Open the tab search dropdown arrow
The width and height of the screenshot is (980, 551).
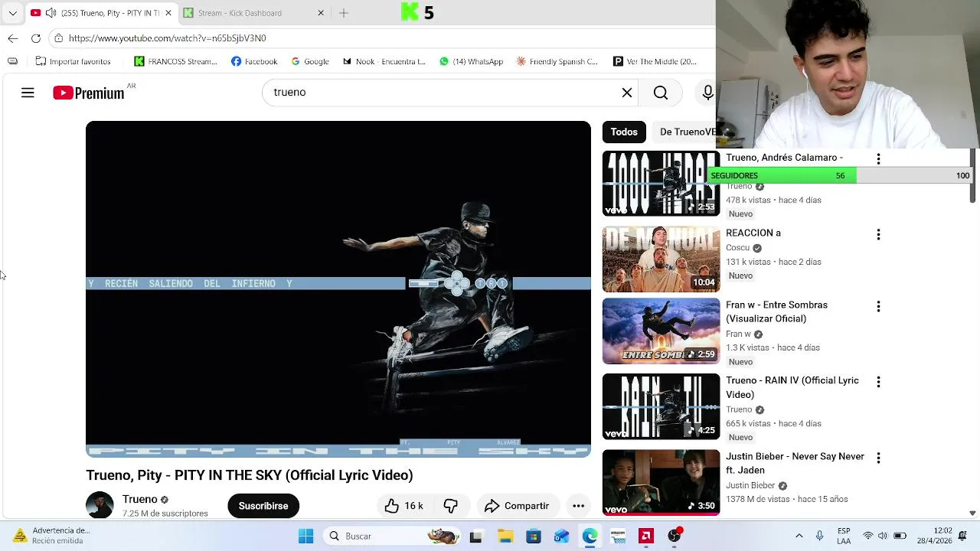point(12,13)
